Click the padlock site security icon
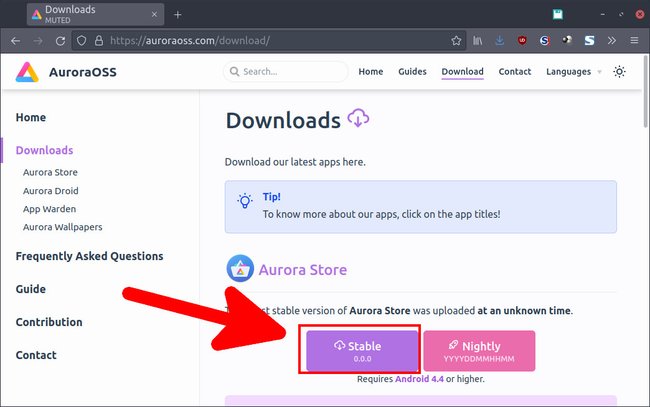 pyautogui.click(x=99, y=41)
